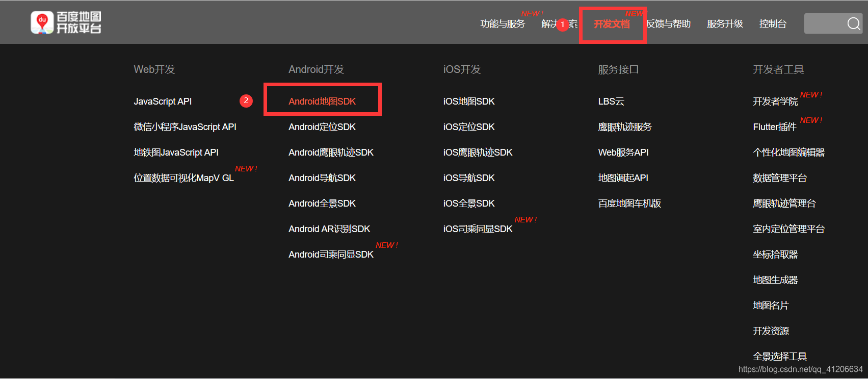
Task: Go to iOS定位SDK docs
Action: coord(469,127)
